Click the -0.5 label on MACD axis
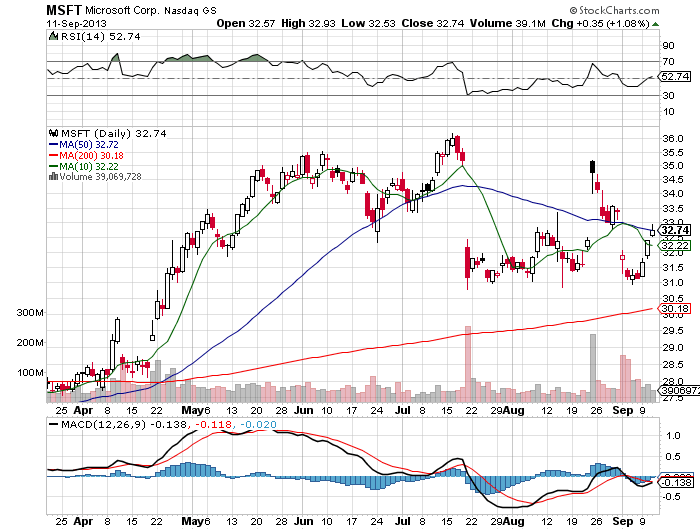Image resolution: width=700 pixels, height=530 pixels. coord(670,497)
